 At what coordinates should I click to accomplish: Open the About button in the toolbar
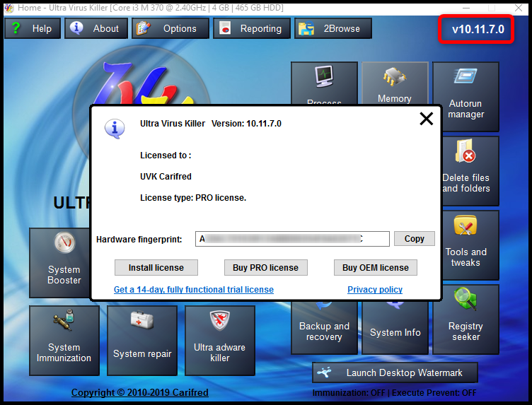coord(96,28)
